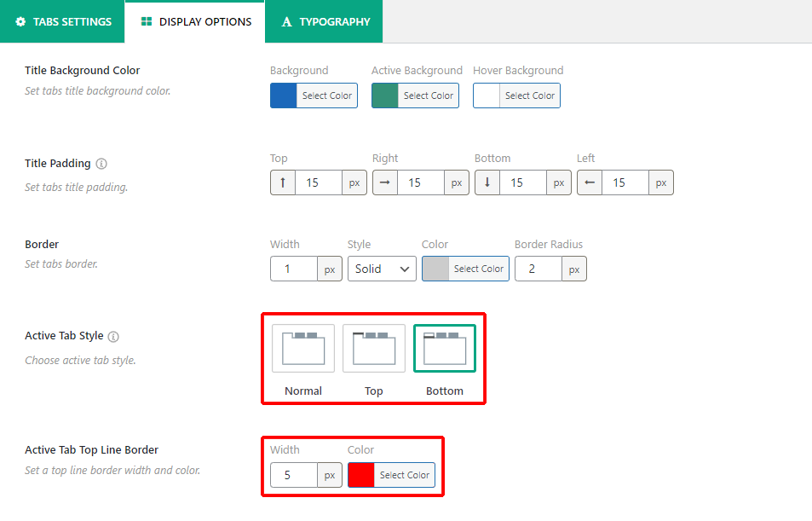Switch to the Typography tab
The height and width of the screenshot is (521, 812).
(x=325, y=21)
